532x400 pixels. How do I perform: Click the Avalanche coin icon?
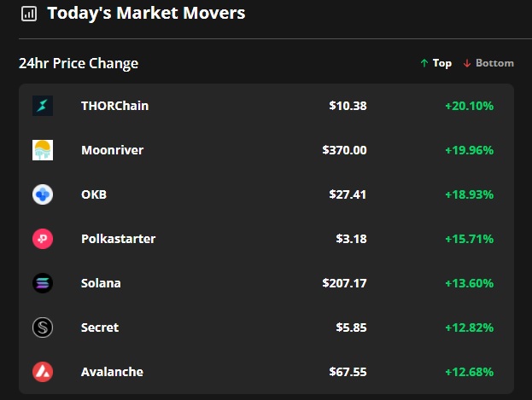click(x=43, y=372)
